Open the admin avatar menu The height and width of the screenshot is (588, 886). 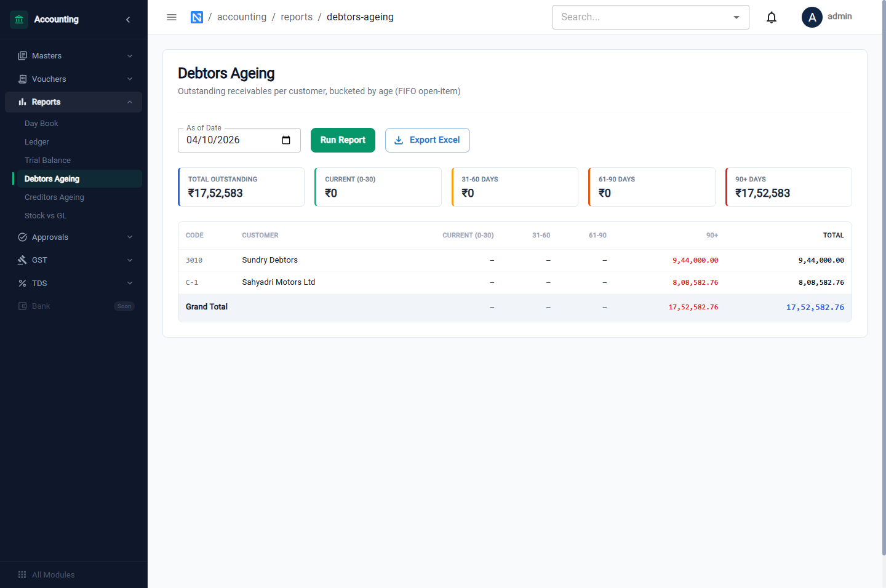click(812, 17)
